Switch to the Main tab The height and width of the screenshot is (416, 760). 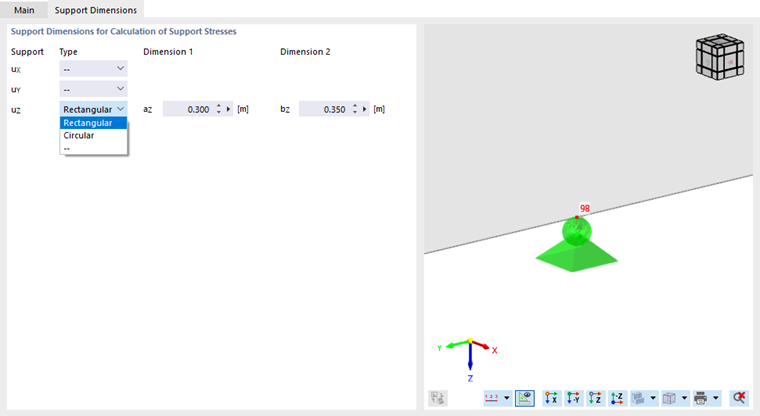point(24,10)
